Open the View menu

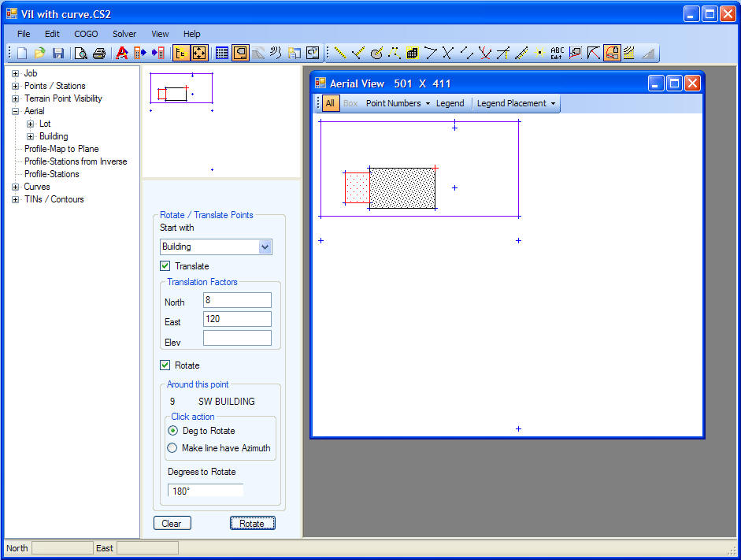coord(160,34)
